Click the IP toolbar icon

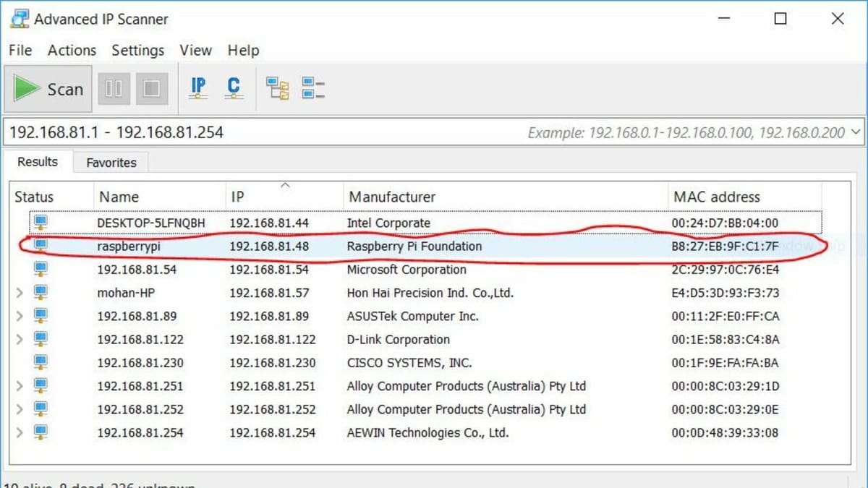(198, 88)
